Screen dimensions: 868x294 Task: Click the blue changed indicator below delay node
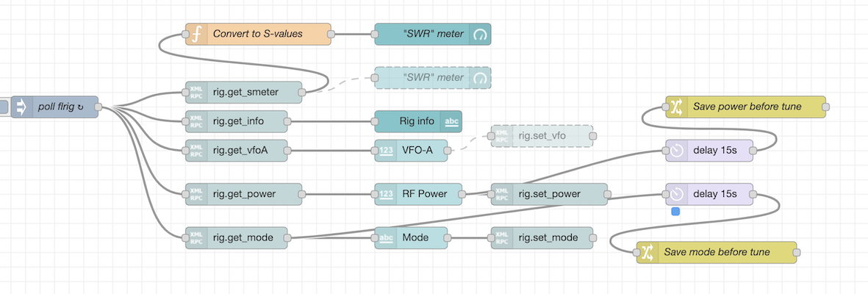(x=675, y=212)
